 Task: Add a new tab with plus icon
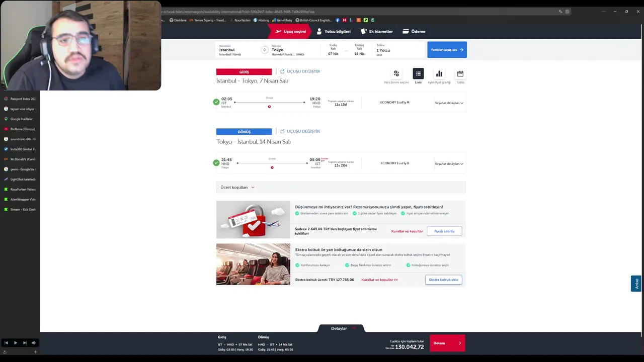[x=35, y=352]
